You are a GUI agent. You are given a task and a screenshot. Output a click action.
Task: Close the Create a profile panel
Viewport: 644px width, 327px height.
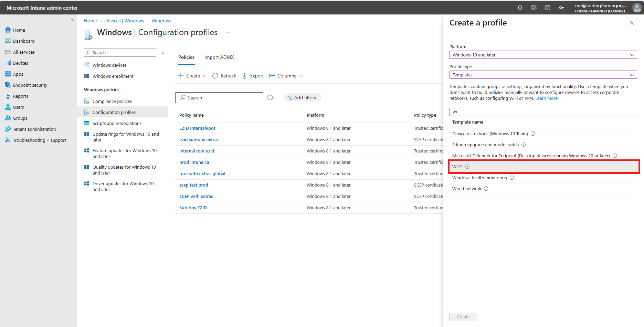(632, 23)
